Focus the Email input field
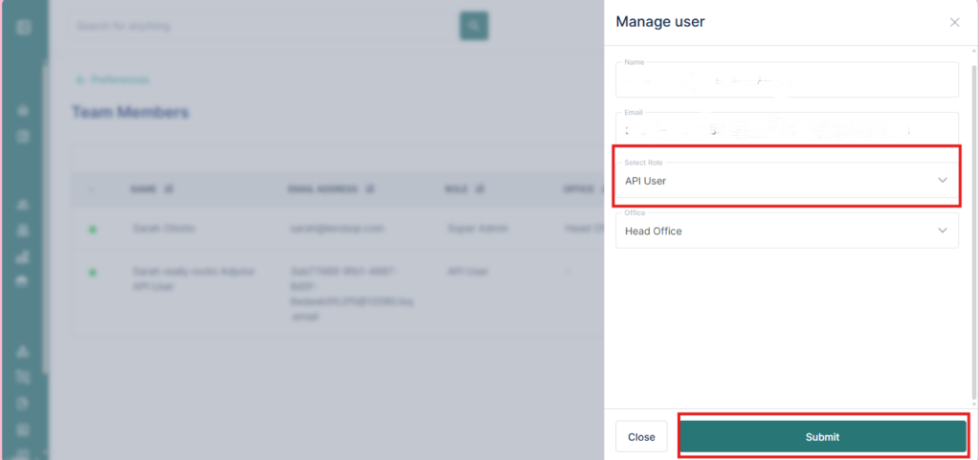This screenshot has height=460, width=980. pyautogui.click(x=785, y=129)
